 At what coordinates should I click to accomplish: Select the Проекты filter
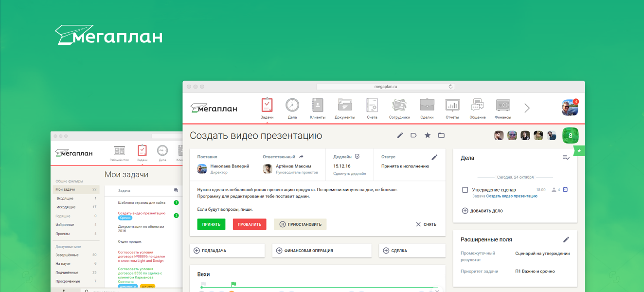point(76,234)
